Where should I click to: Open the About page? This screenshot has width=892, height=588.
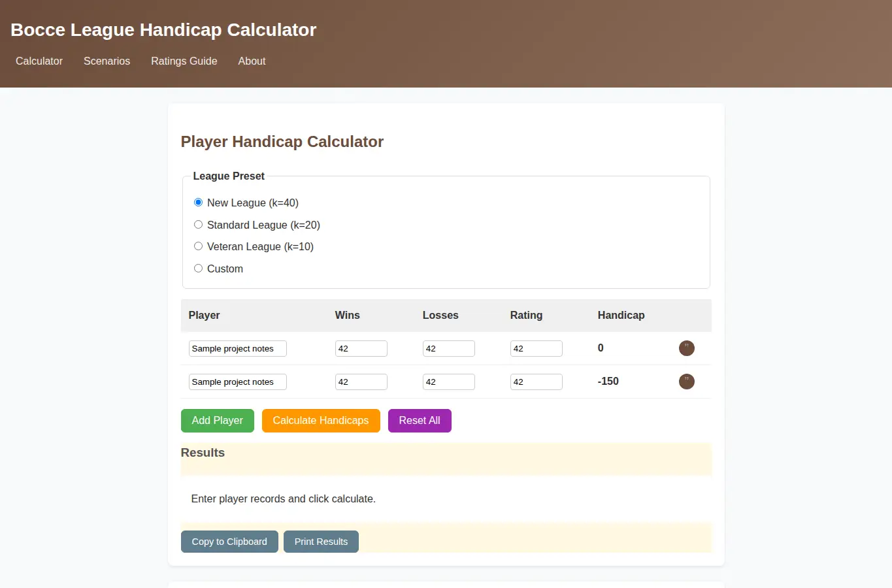tap(252, 61)
